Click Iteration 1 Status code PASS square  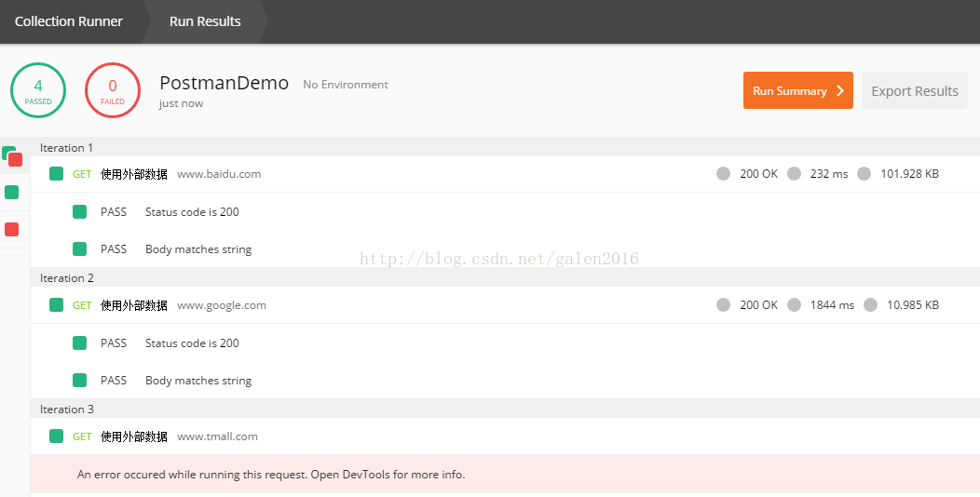(x=79, y=211)
